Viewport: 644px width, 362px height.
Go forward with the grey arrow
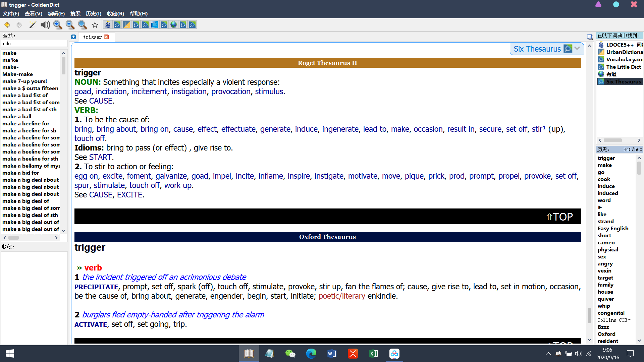tap(19, 25)
